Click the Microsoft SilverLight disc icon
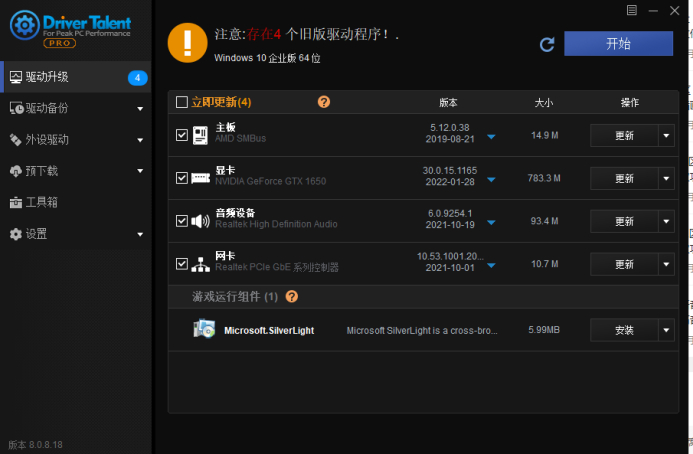 pos(204,329)
